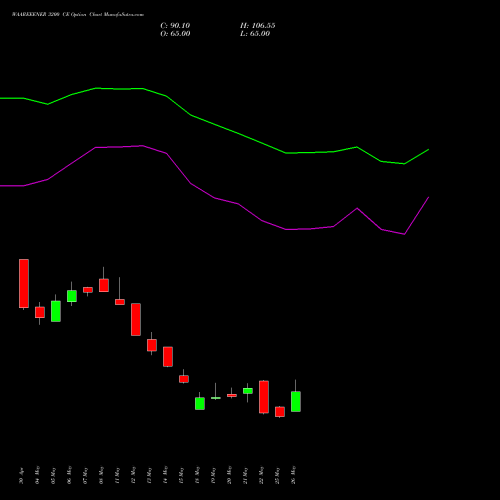Select the 18 May date label

pyautogui.click(x=198, y=475)
